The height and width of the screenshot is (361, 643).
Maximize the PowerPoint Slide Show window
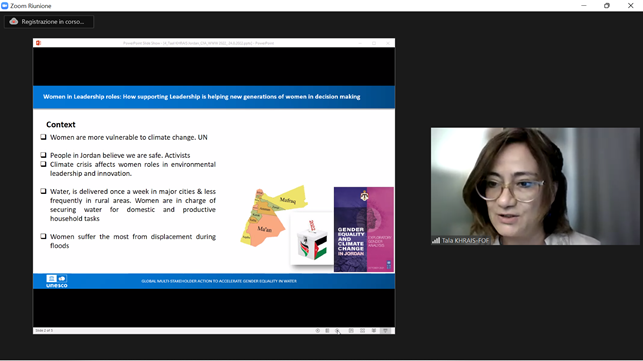[374, 43]
